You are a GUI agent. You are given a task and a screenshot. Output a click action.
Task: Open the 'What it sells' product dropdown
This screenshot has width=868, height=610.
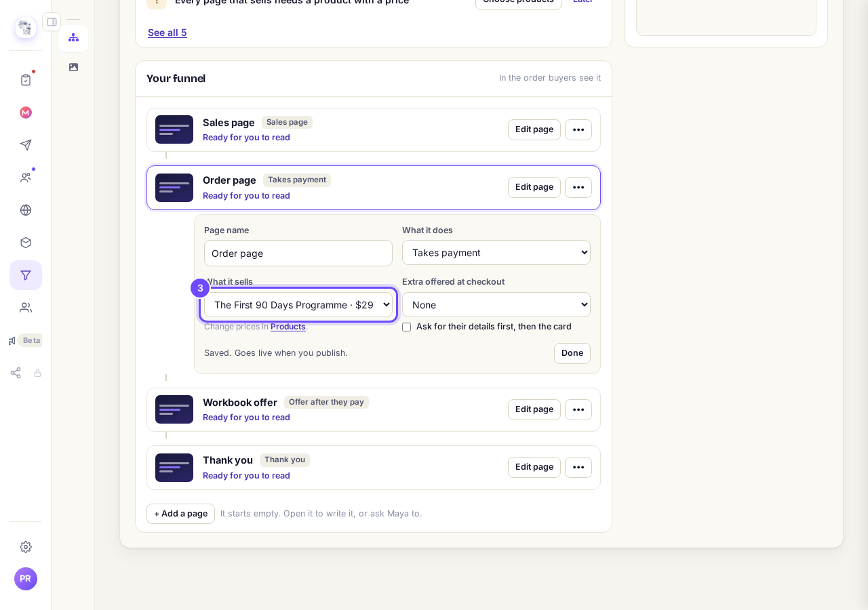298,305
